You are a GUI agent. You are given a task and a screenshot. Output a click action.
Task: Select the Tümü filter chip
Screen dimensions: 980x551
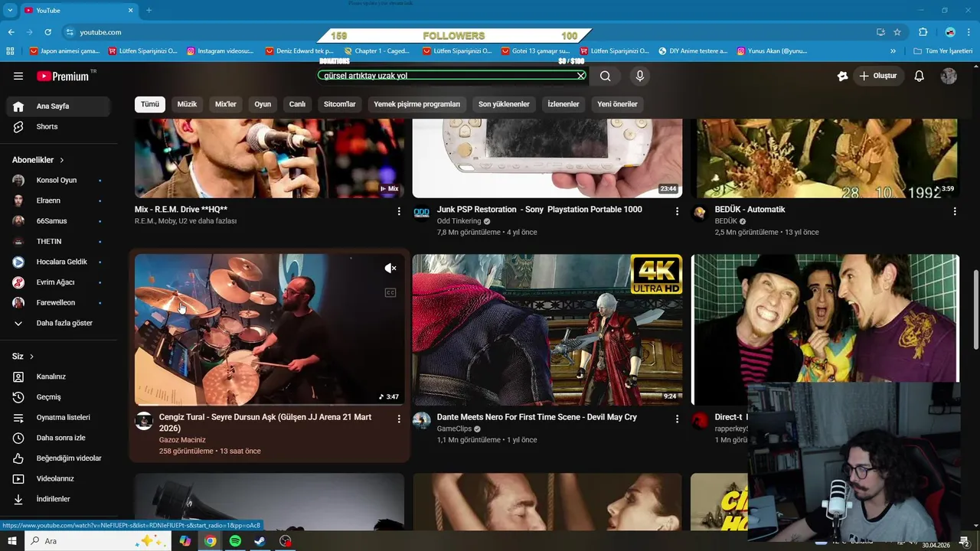click(150, 104)
